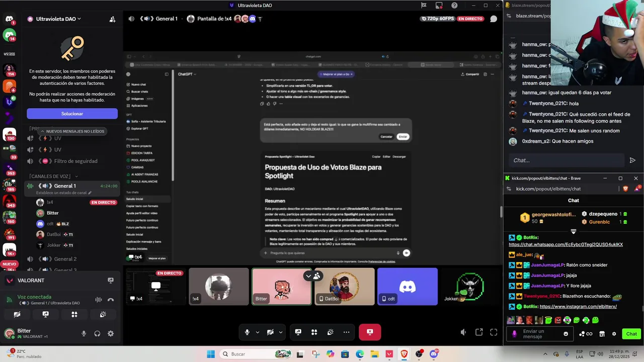Toggle the show members icon above tiles

click(x=317, y=276)
